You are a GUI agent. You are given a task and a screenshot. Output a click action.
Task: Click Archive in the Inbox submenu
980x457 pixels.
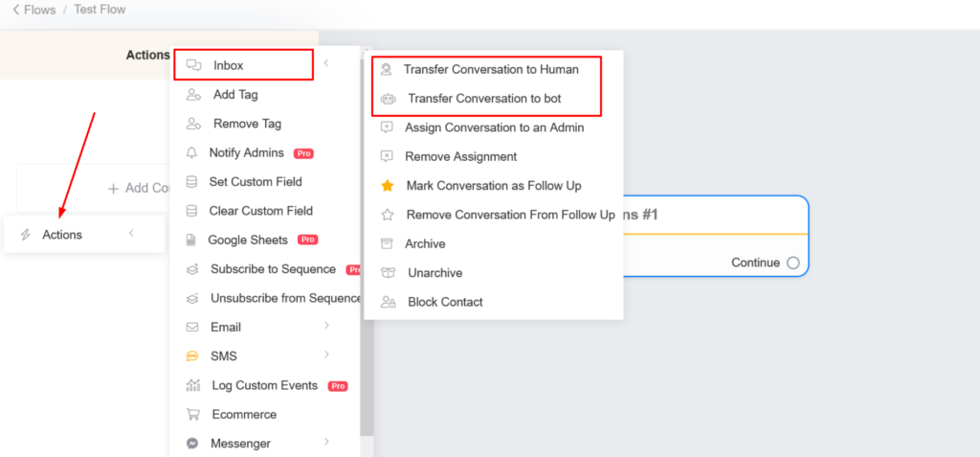coord(425,243)
